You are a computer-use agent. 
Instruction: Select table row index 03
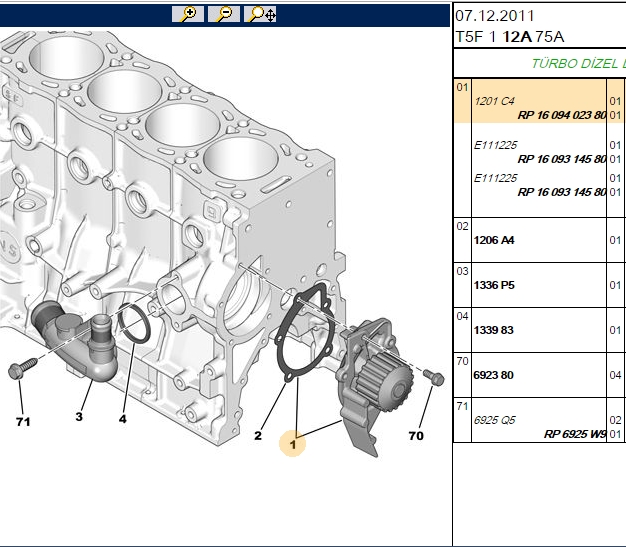pyautogui.click(x=462, y=272)
